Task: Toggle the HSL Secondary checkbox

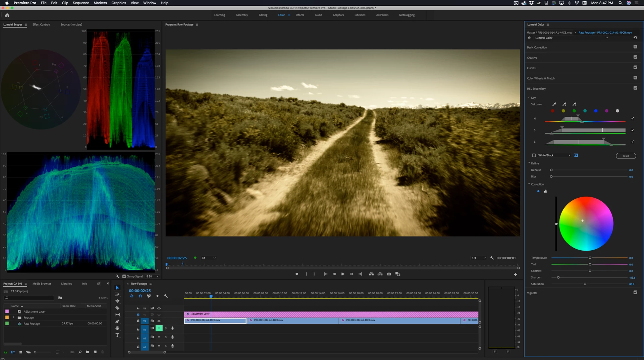Action: pyautogui.click(x=635, y=88)
